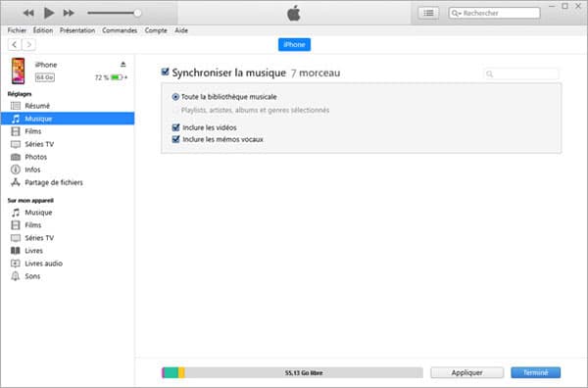The height and width of the screenshot is (388, 588).
Task: Click the Partage de fichiers app icon
Action: pos(16,182)
